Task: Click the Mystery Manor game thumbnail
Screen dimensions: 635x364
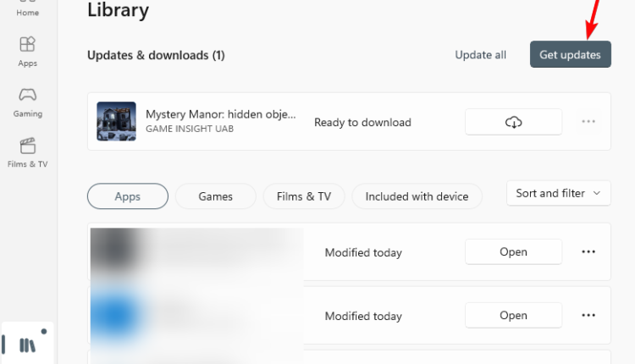Action: (x=116, y=121)
